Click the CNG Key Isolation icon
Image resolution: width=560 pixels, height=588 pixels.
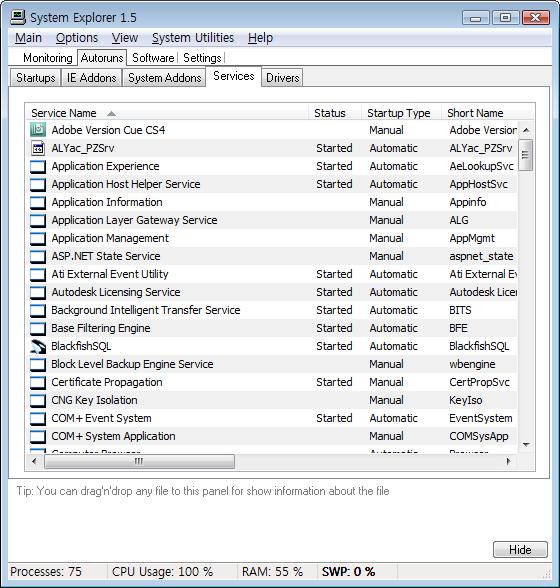[x=38, y=400]
